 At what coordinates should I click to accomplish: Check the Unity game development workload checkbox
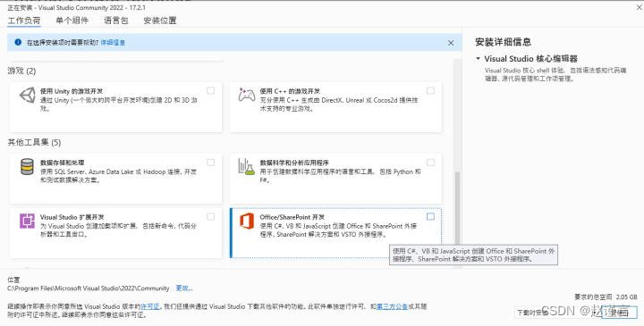point(211,90)
